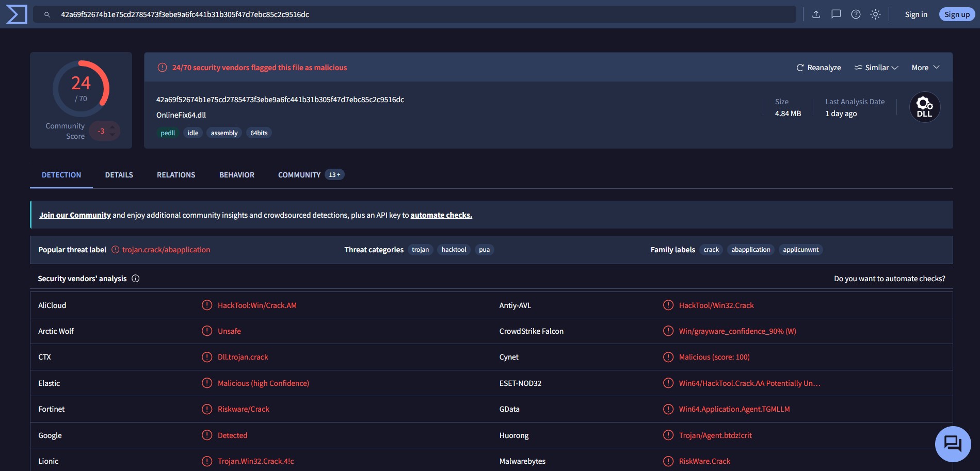Click alert icon for CTX detection
Viewport: 980px width, 471px height.
207,357
